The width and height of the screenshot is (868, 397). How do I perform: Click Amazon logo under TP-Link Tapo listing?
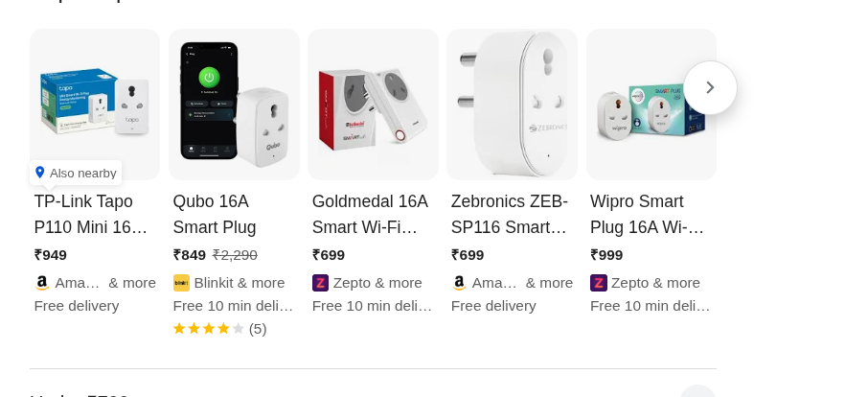tap(42, 283)
